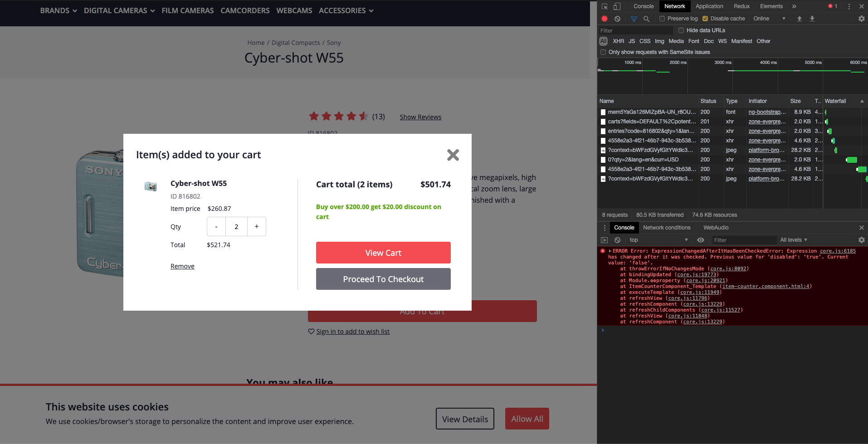868x444 pixels.
Task: Open the Network conditions tab
Action: click(666, 227)
